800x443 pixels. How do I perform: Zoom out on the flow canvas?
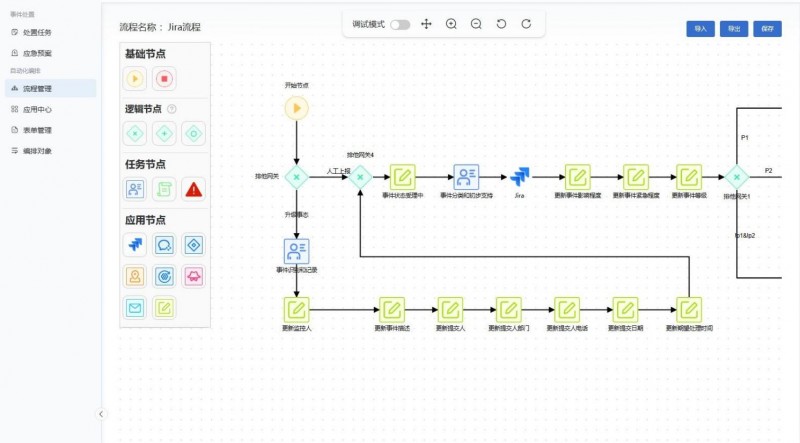(x=476, y=24)
